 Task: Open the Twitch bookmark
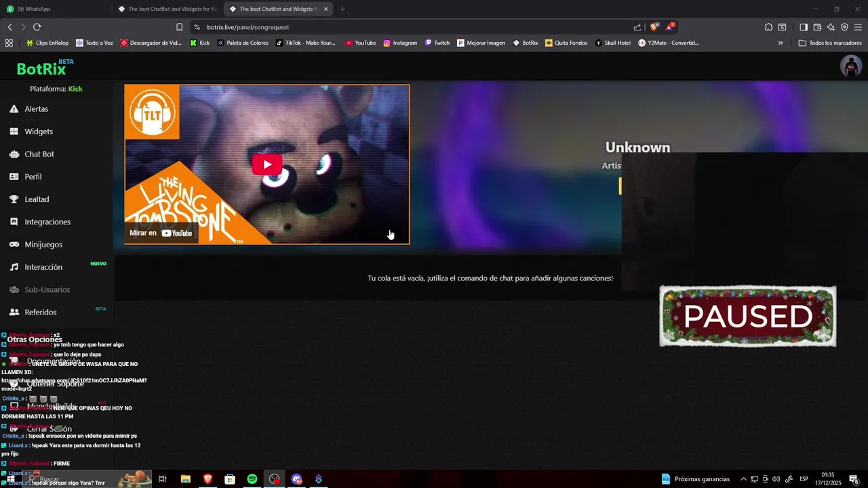[x=437, y=43]
